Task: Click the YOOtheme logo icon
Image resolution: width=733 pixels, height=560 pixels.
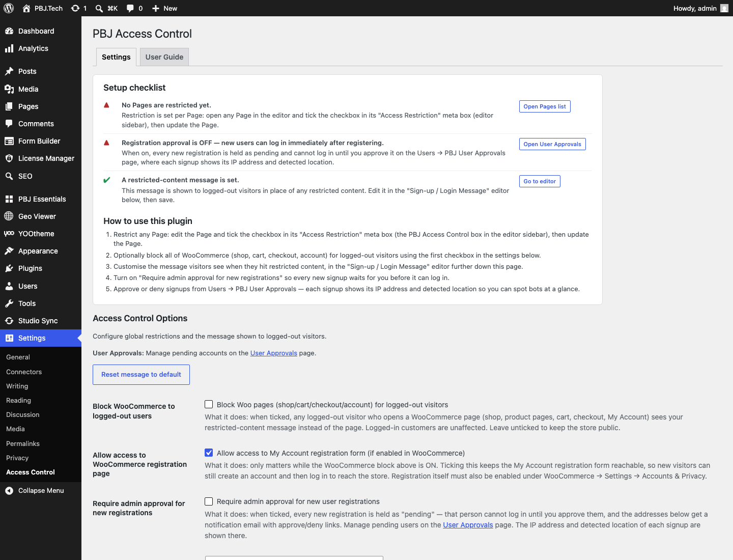Action: (x=9, y=234)
